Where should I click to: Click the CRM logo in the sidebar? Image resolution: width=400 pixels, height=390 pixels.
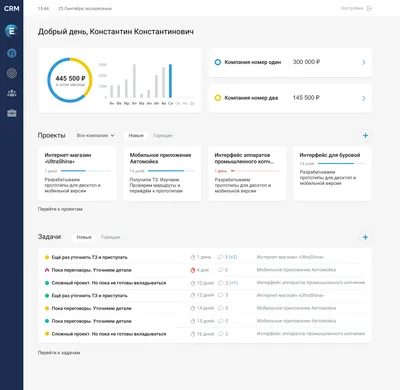pyautogui.click(x=12, y=8)
